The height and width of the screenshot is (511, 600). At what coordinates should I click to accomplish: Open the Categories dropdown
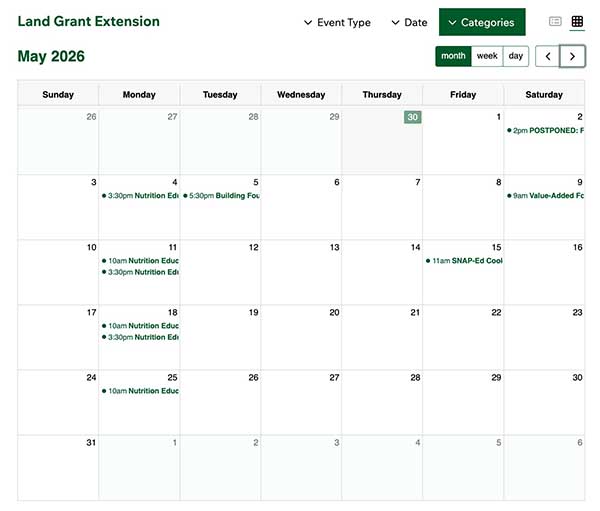[x=482, y=22]
